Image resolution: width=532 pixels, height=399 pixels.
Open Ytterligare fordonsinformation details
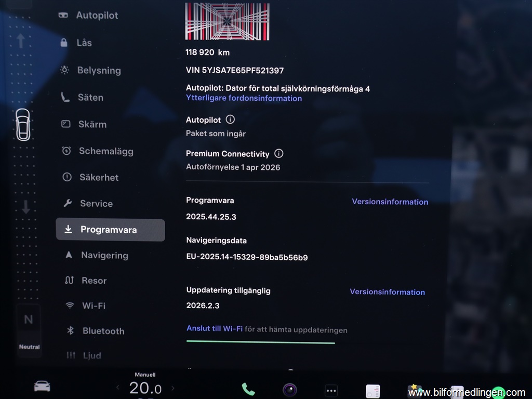pyautogui.click(x=244, y=98)
